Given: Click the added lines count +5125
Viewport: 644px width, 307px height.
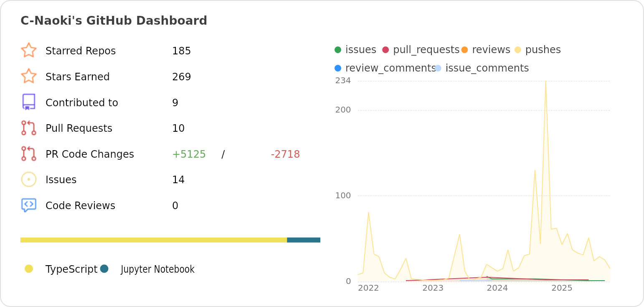Looking at the screenshot, I should (189, 154).
